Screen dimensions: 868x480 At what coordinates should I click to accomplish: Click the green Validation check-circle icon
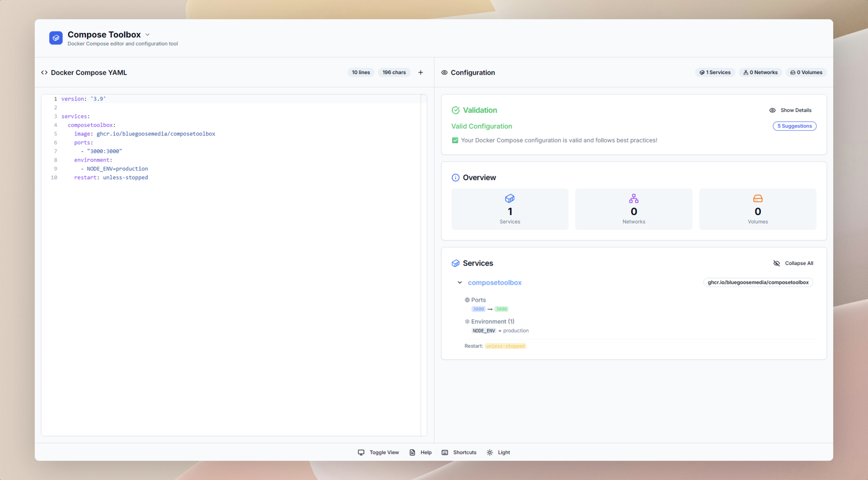(x=455, y=110)
